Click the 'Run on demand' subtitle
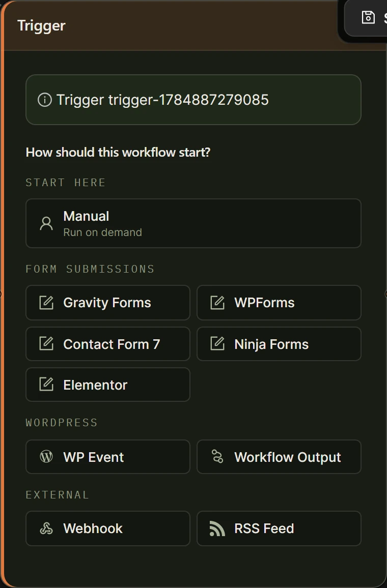The image size is (387, 588). [x=102, y=232]
